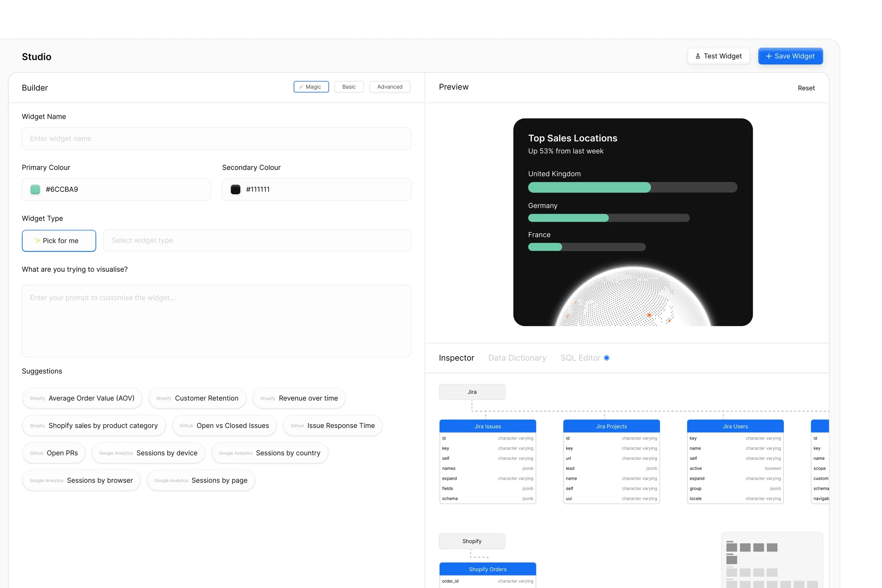Viewport: 882px width, 588px height.
Task: Open the Data Dictionary tab
Action: coord(517,358)
